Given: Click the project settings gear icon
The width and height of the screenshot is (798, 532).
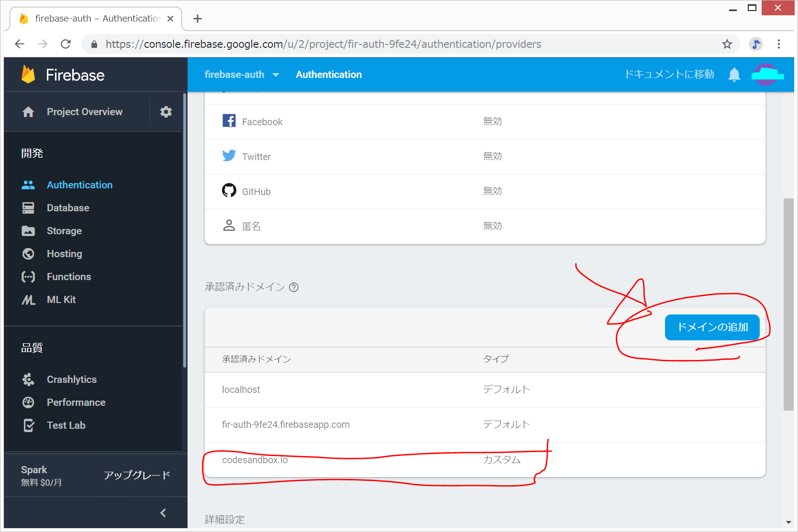Looking at the screenshot, I should (x=166, y=112).
